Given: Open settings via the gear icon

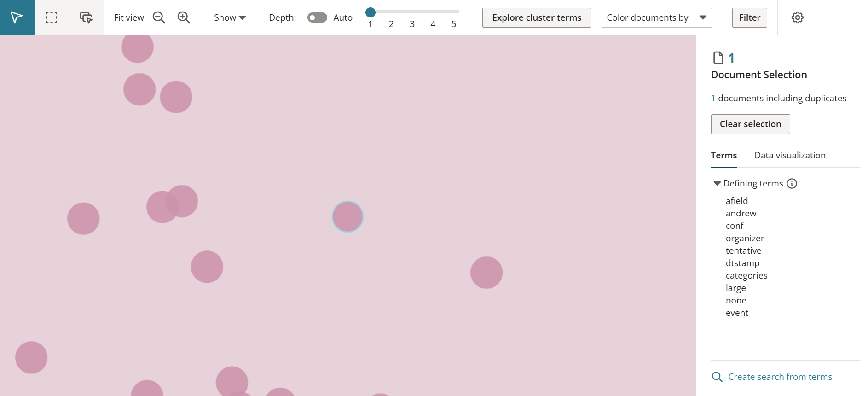Looking at the screenshot, I should pos(798,17).
